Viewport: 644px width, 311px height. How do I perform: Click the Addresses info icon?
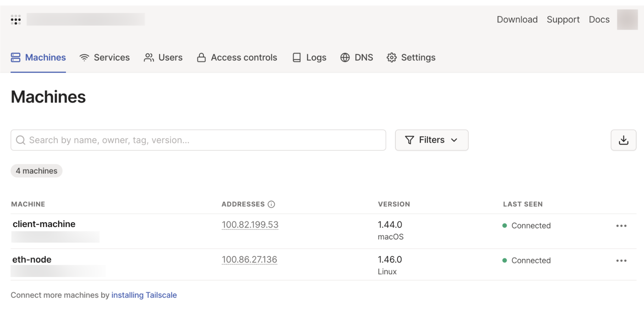[x=271, y=204]
